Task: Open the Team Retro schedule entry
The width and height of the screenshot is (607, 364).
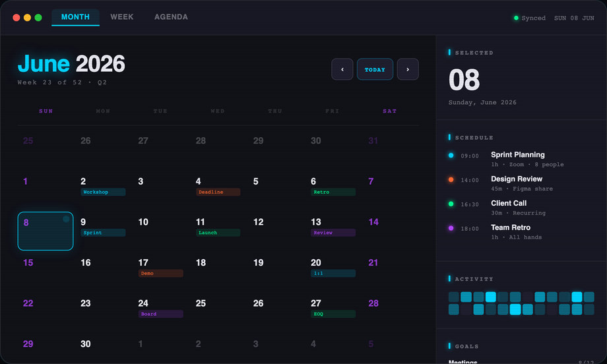Action: (x=521, y=232)
